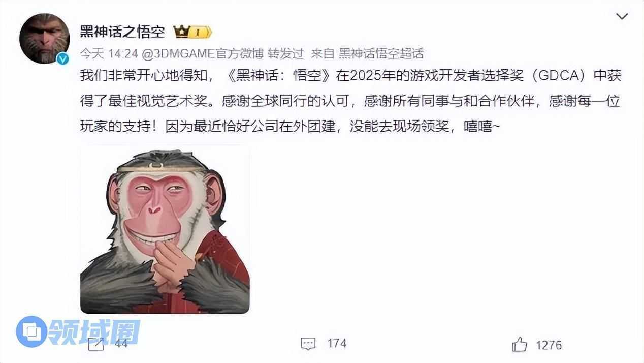Click the level I badge beside crown
Viewport: 644px width, 363px height.
coord(202,32)
